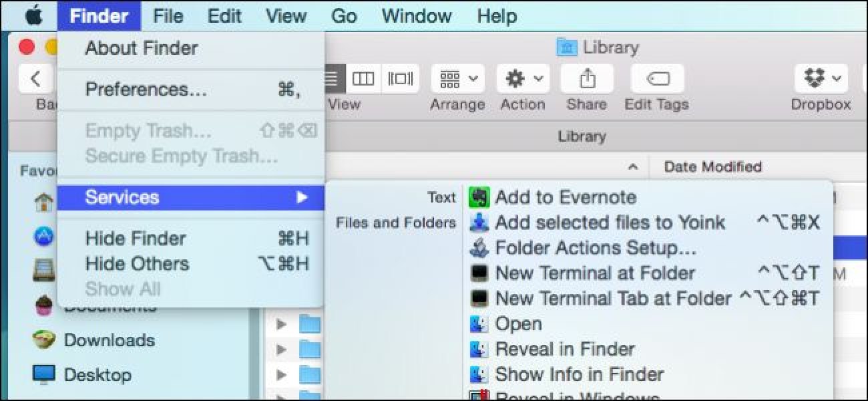868x401 pixels.
Task: Click the Finder icon beside Open
Action: [x=479, y=324]
